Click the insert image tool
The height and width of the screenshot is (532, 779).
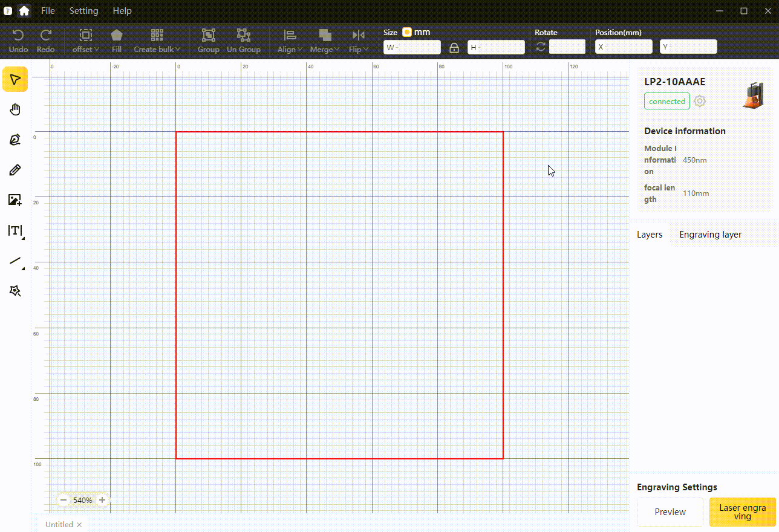pos(15,200)
